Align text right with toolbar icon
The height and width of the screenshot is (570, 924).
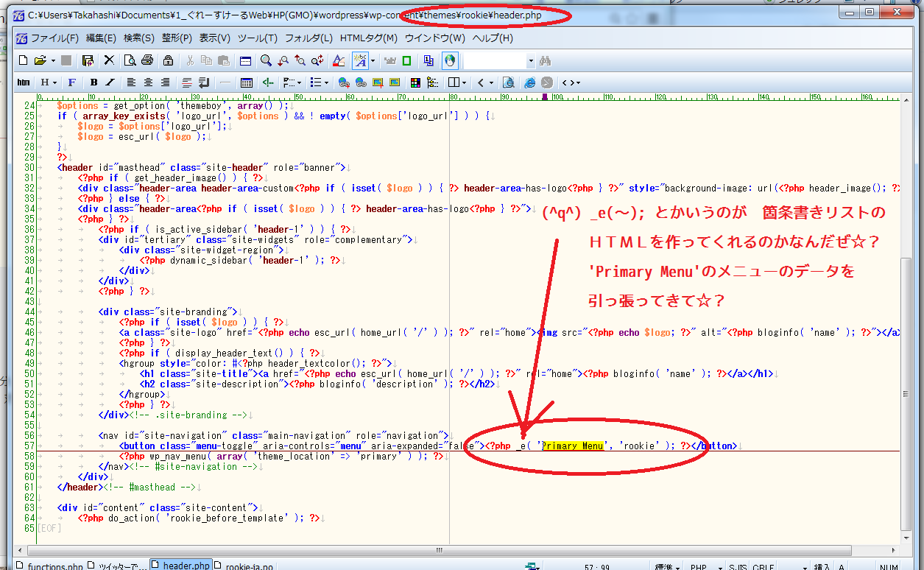[165, 82]
